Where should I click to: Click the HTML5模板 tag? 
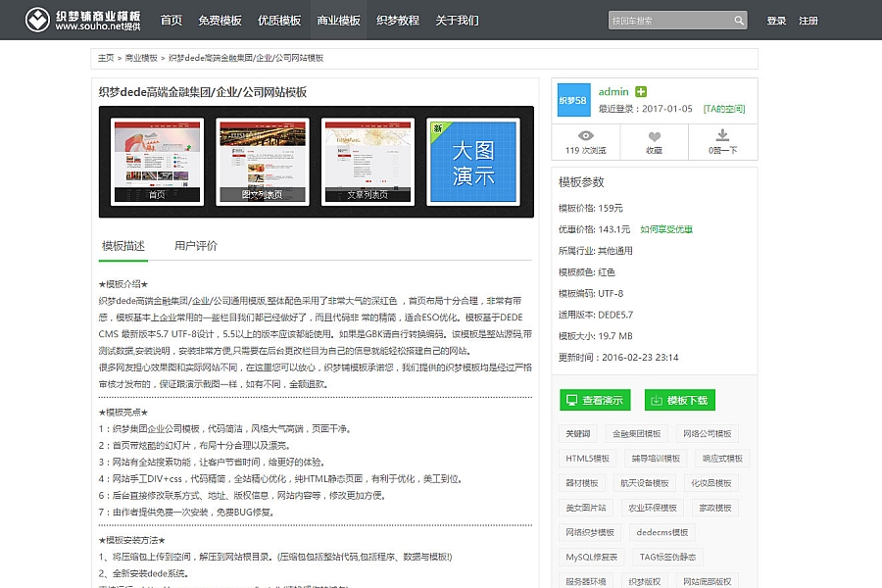pos(588,459)
